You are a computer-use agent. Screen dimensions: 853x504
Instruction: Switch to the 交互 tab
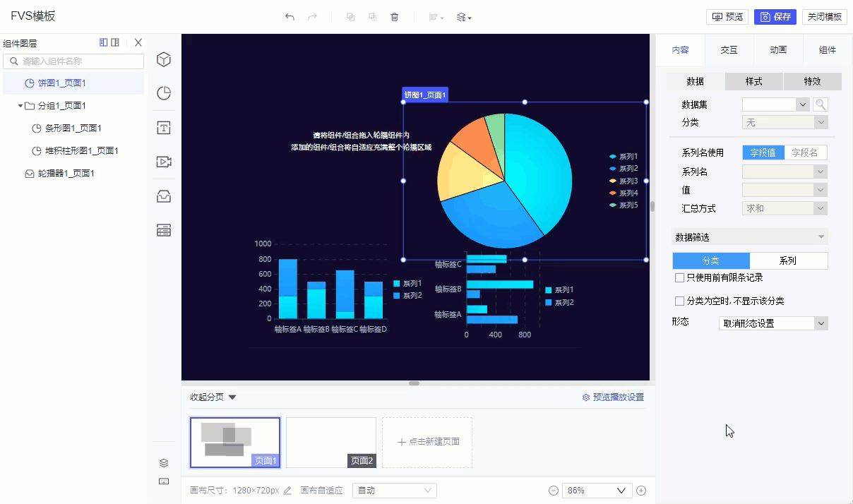[729, 50]
